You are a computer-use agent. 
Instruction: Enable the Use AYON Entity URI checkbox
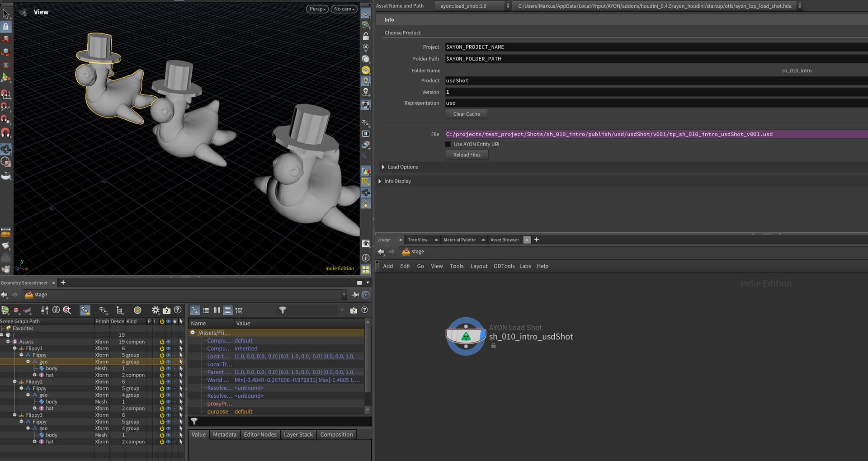tap(448, 144)
